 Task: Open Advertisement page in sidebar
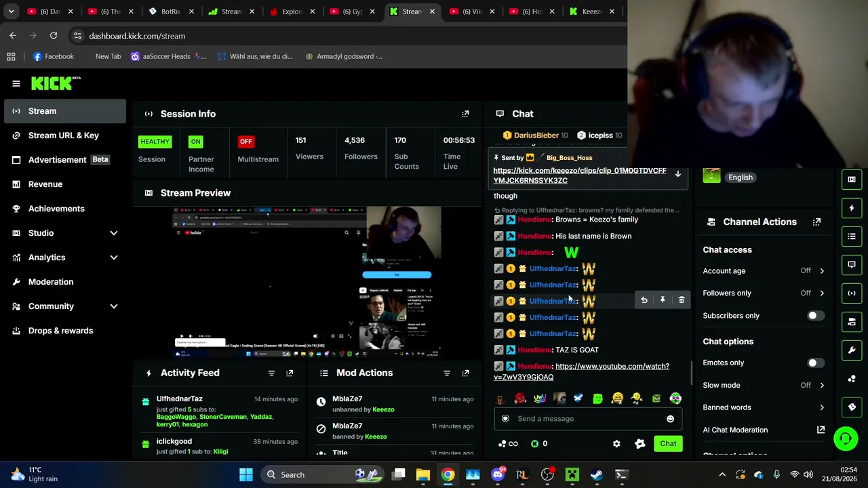coord(64,160)
